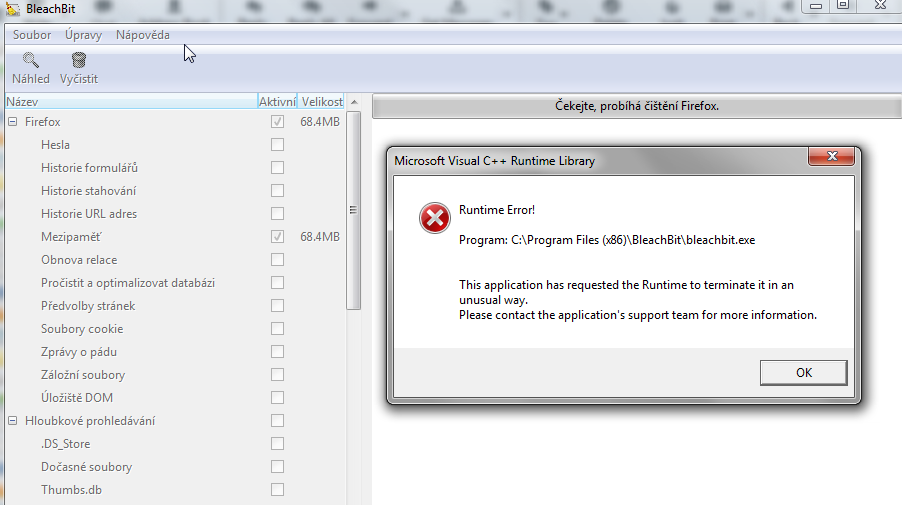Open the Nápověda menu
The width and height of the screenshot is (902, 505).
point(143,35)
